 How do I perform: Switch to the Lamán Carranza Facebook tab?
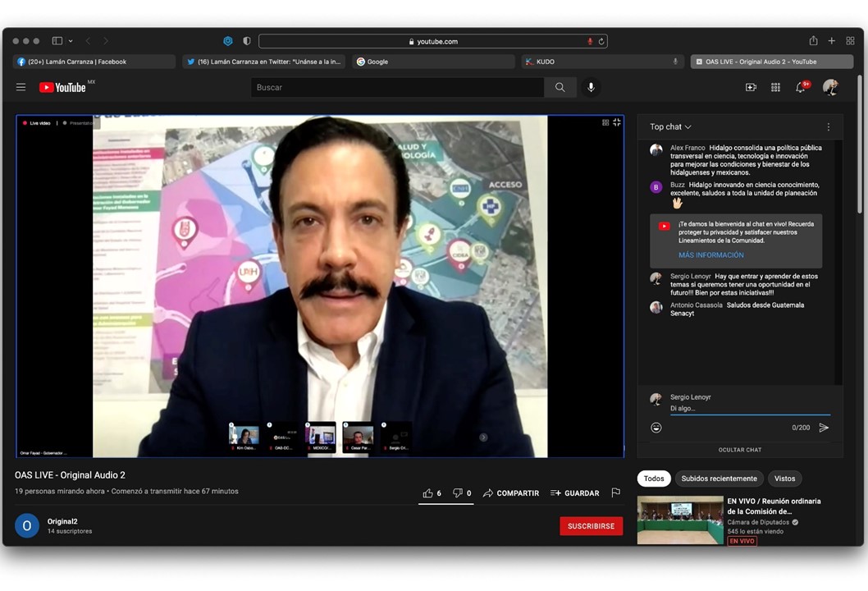94,62
